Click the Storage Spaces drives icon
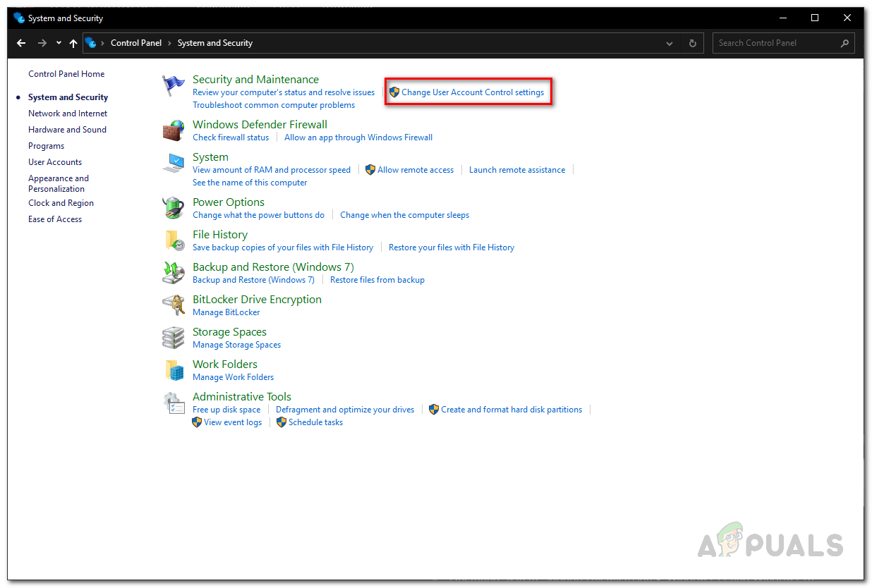872x588 pixels. tap(174, 338)
